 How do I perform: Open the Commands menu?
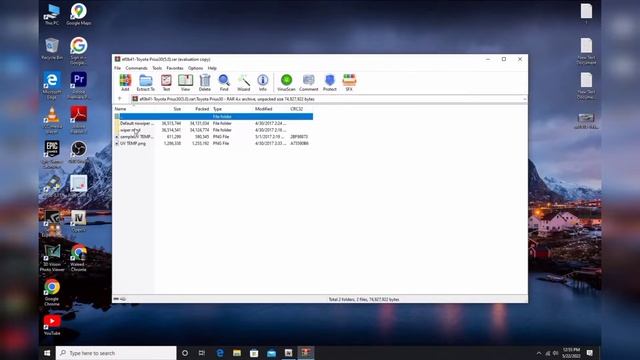tap(136, 68)
